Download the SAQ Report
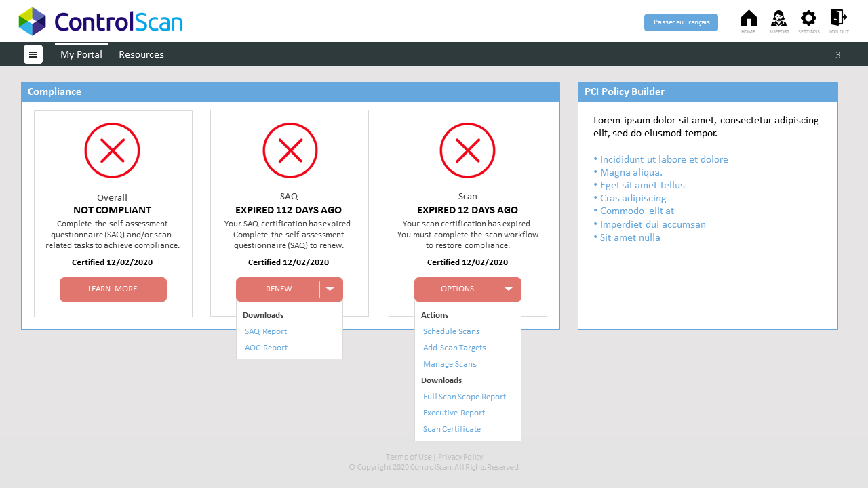868x488 pixels. (x=266, y=331)
